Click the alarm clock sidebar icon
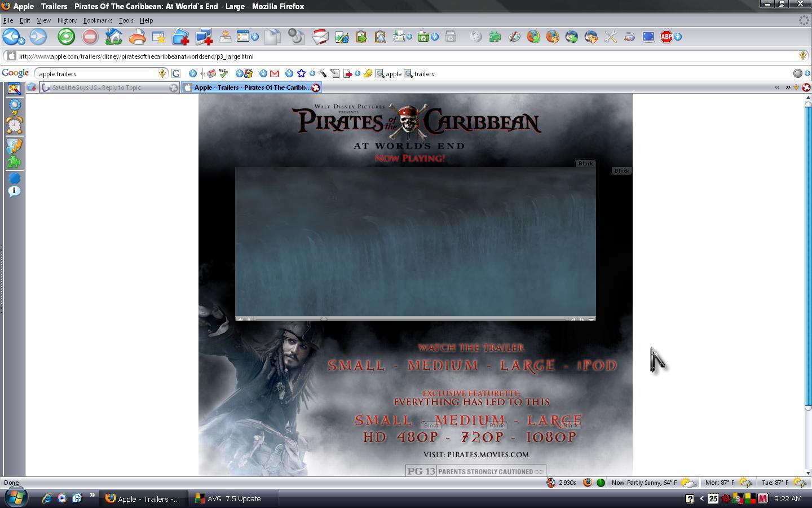 point(14,125)
